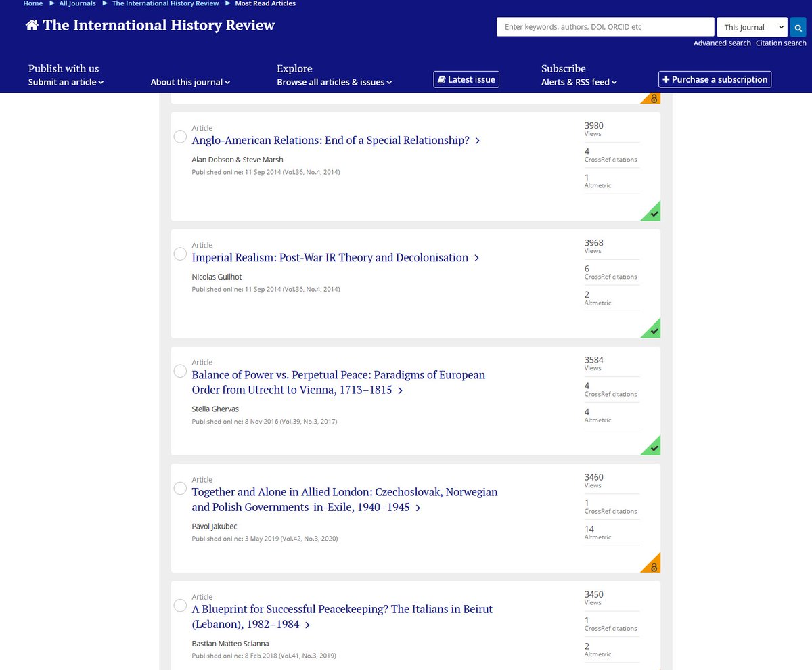This screenshot has width=812, height=670.
Task: Open Balance of Power vs. Perpetual Peace article
Action: coord(338,382)
